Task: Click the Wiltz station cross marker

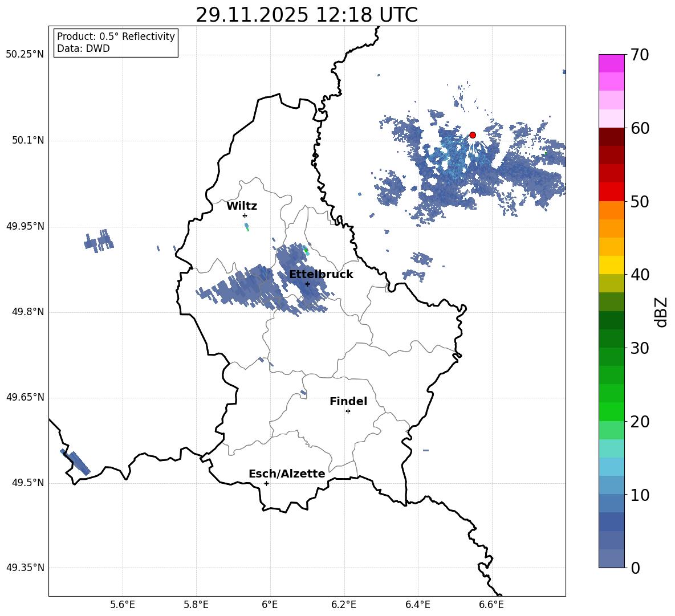Action: [x=245, y=215]
